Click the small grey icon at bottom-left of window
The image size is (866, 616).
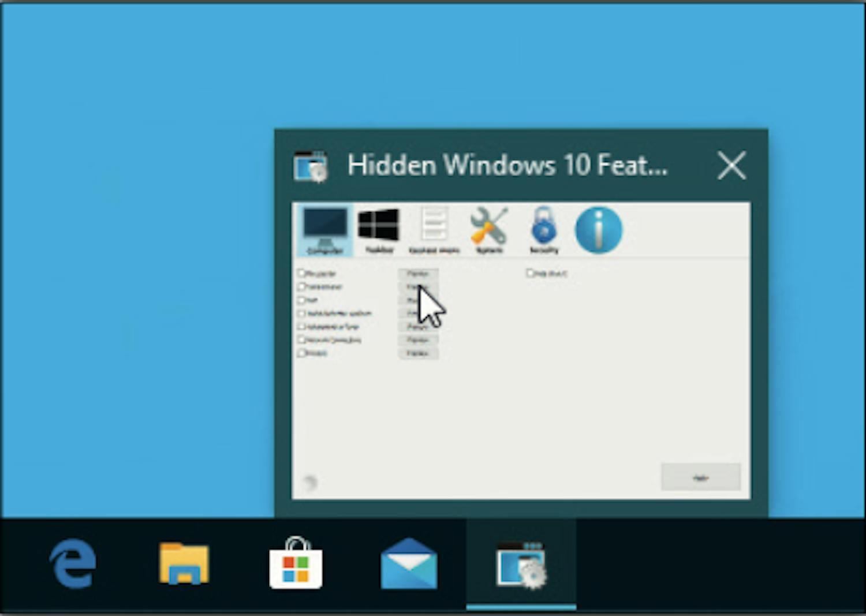pos(310,481)
